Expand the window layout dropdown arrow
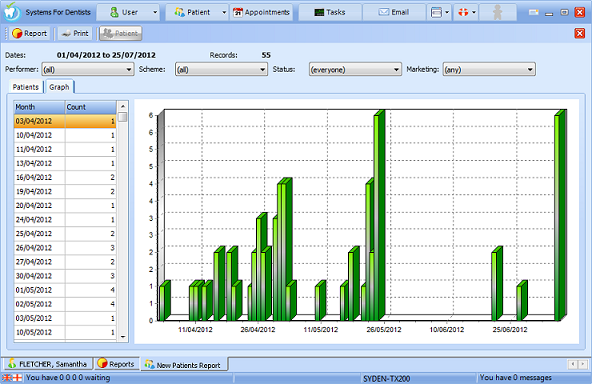The image size is (592, 384). coord(447,12)
